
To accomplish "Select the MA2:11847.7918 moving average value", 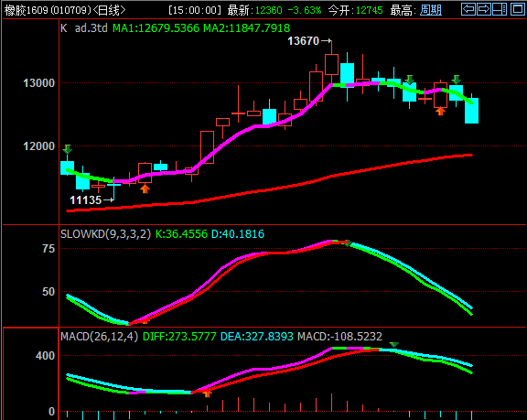I will point(247,27).
